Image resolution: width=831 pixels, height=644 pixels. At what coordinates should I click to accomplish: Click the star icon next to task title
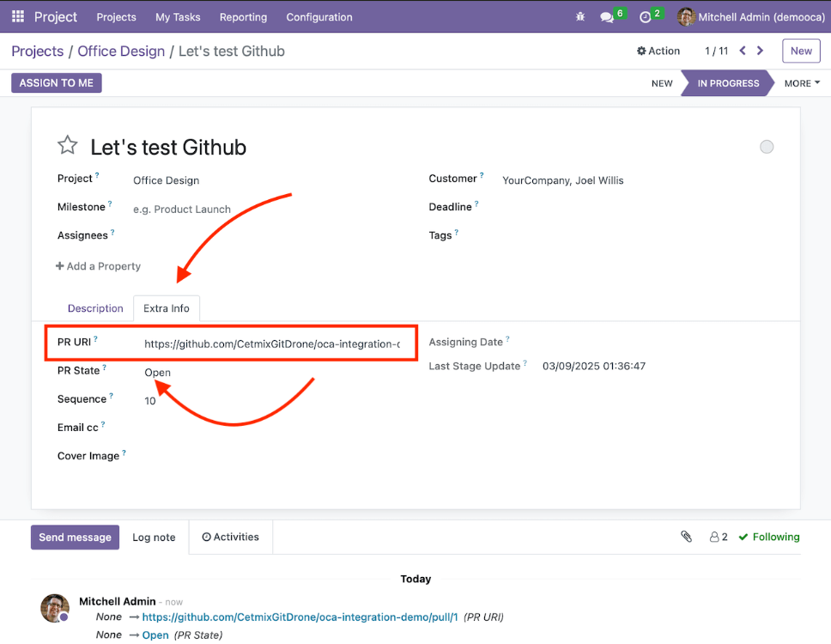pyautogui.click(x=68, y=145)
